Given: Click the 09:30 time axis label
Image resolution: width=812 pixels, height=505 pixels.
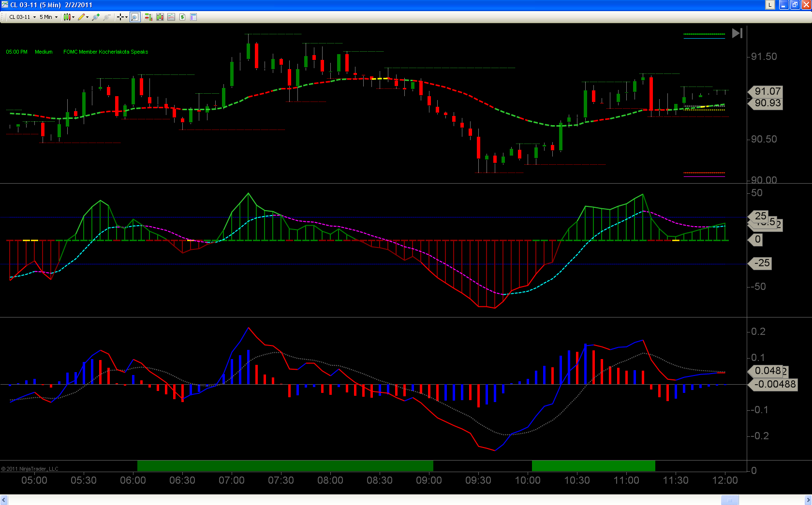Looking at the screenshot, I should coord(478,480).
